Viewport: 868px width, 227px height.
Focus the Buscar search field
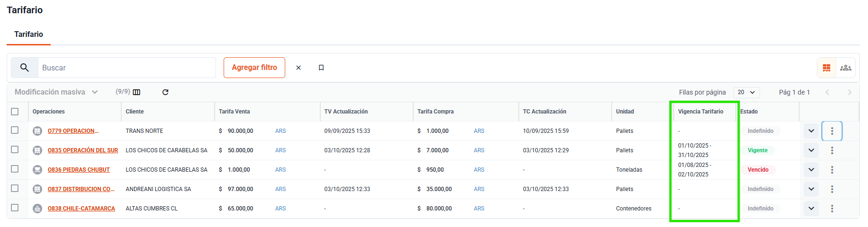[x=126, y=68]
